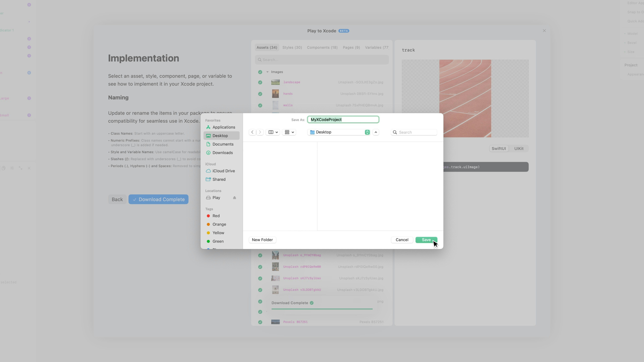644x362 pixels.
Task: Open the Shared folder location
Action: (219, 179)
